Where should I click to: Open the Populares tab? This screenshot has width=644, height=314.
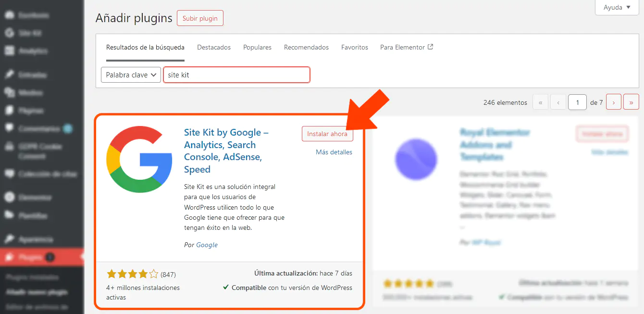(x=257, y=48)
